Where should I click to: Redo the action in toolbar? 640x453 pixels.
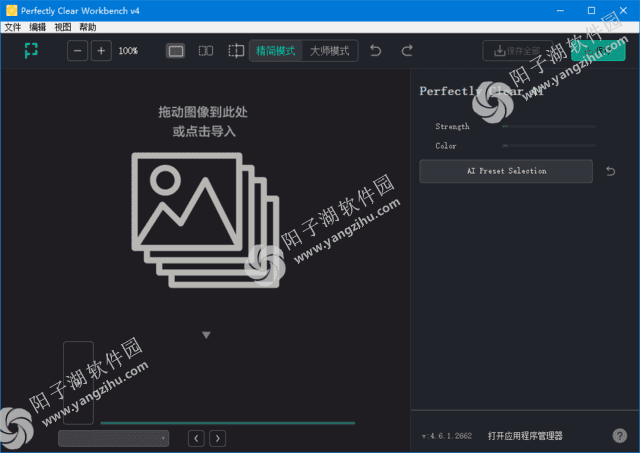407,51
